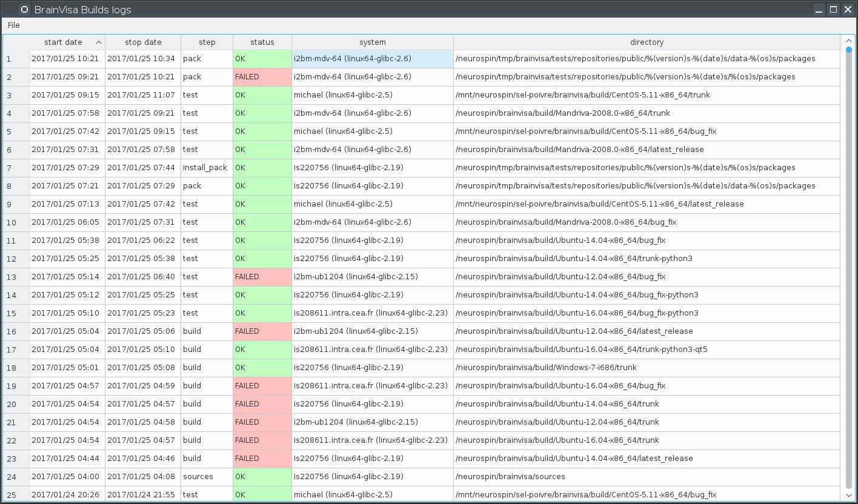Maximize the BrainVisa Builds logs window
The width and height of the screenshot is (858, 504).
[833, 9]
